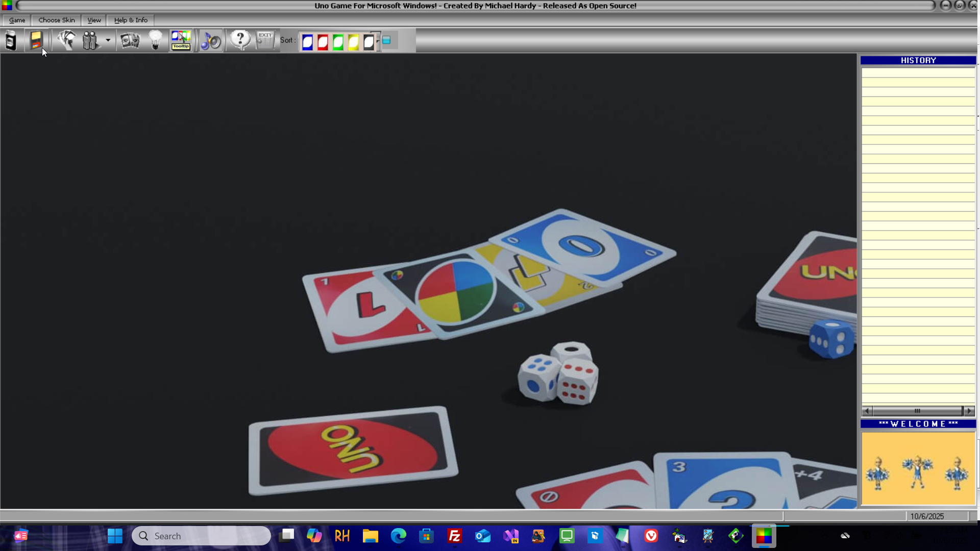The width and height of the screenshot is (980, 551).
Task: Toggle the Tooltip display button
Action: pos(181,40)
